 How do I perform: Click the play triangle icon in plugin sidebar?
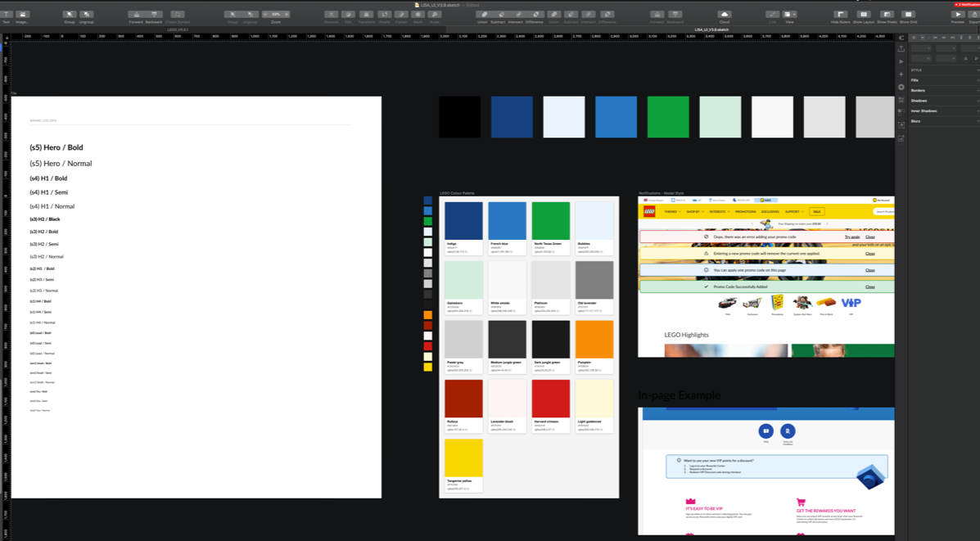click(901, 61)
